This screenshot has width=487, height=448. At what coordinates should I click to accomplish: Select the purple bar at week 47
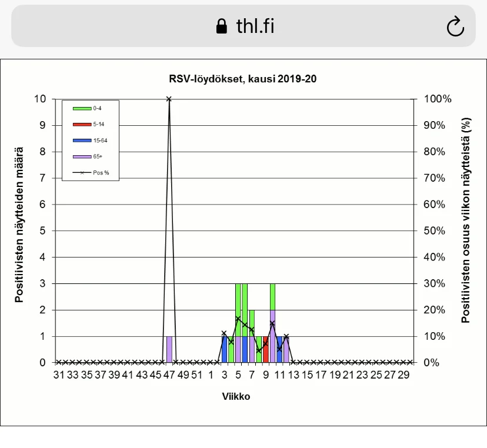tap(169, 349)
